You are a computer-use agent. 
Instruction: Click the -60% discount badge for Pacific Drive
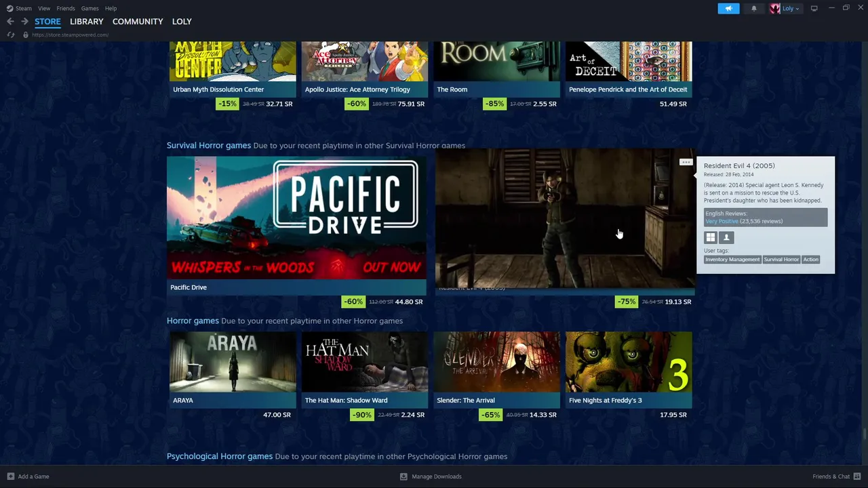(353, 302)
